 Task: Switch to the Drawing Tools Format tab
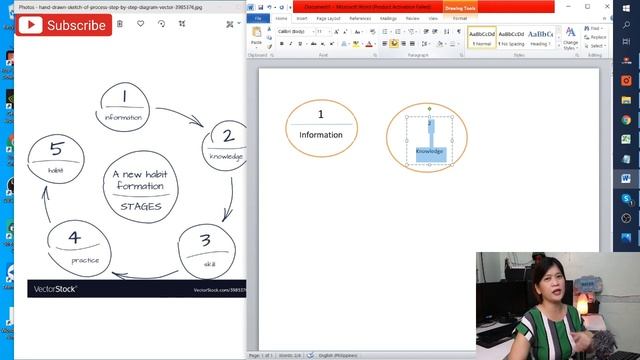click(460, 18)
